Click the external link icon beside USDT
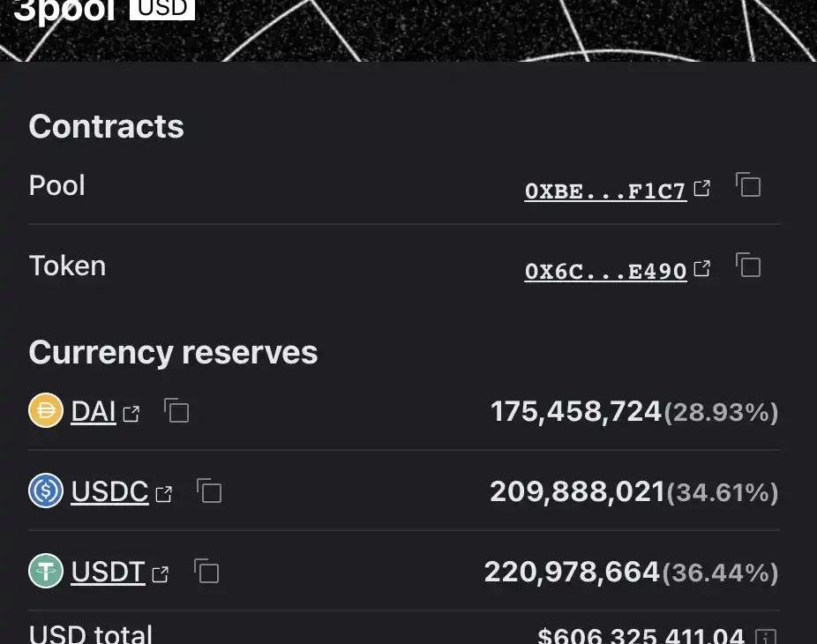817x644 pixels. (161, 573)
